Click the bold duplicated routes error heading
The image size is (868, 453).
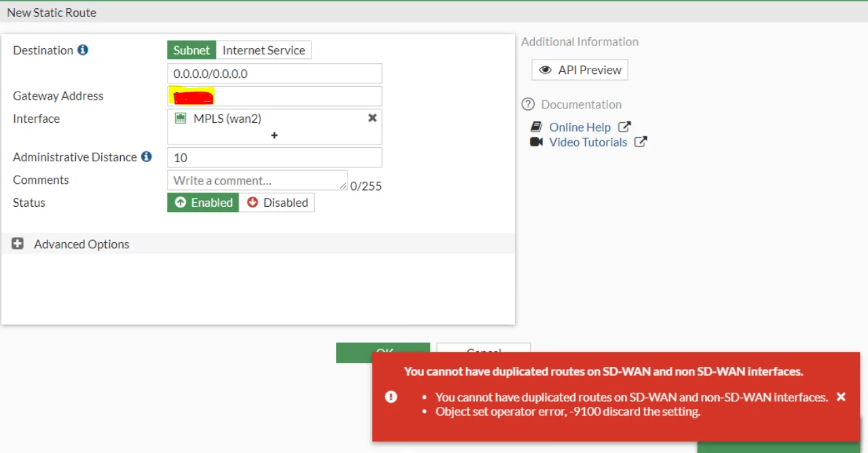603,371
